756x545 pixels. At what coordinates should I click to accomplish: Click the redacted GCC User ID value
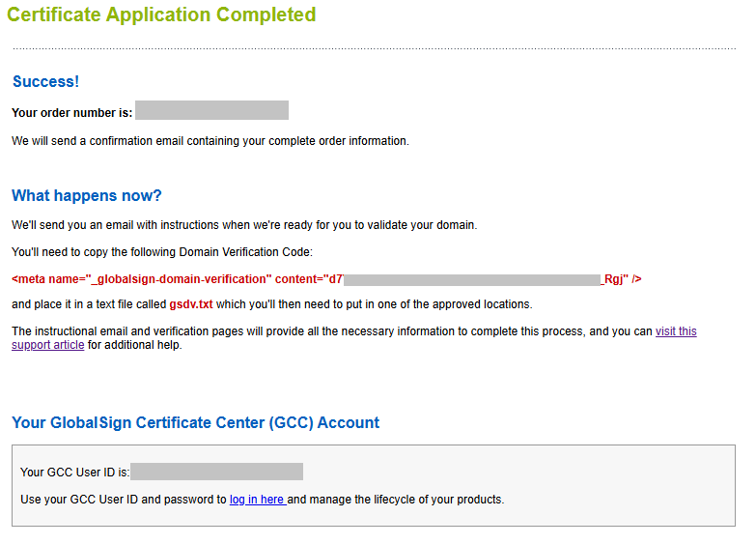coord(216,472)
